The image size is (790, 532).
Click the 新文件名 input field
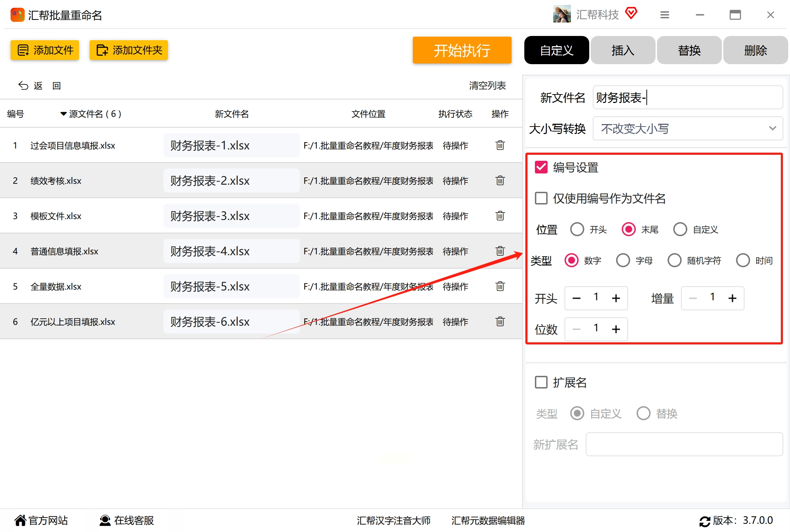tap(687, 98)
